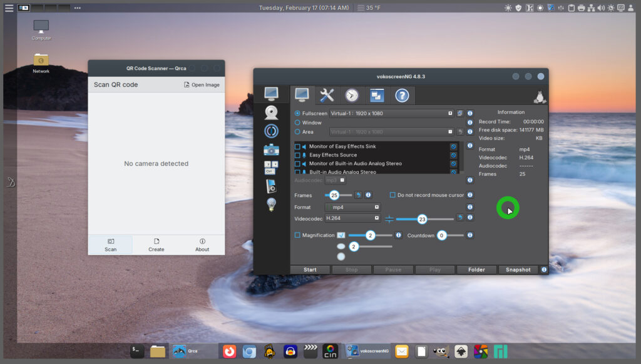Open the show keys Ctrl sidebar section

click(x=271, y=168)
